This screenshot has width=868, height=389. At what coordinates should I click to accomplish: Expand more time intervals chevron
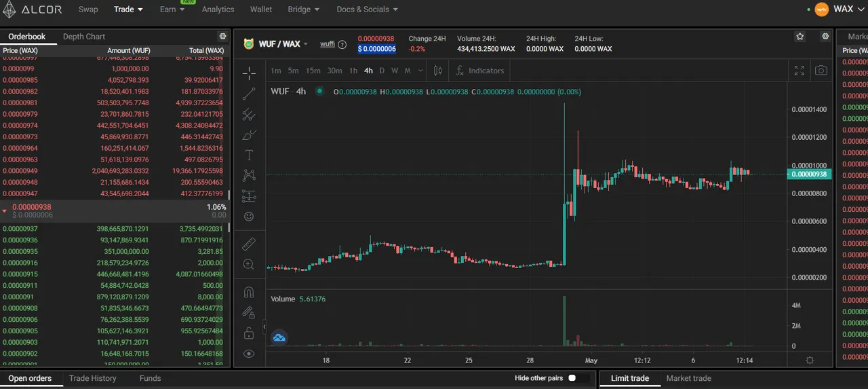tap(421, 71)
